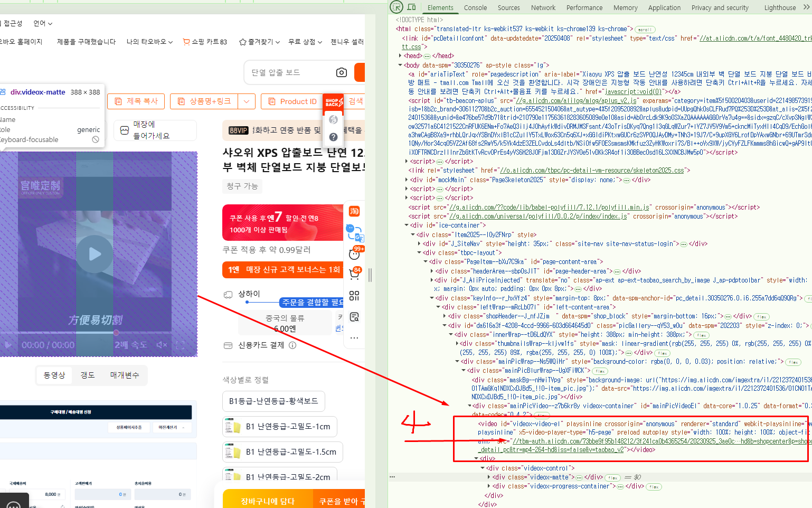Toggle the muted speaker icon on the video
Screen dimensions: 812x508
pyautogui.click(x=162, y=345)
